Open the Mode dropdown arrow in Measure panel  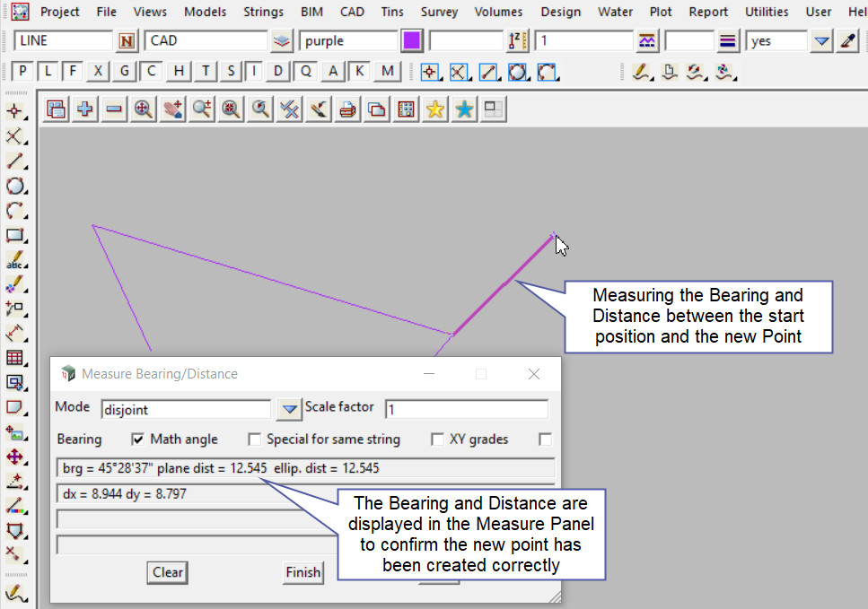click(x=289, y=409)
